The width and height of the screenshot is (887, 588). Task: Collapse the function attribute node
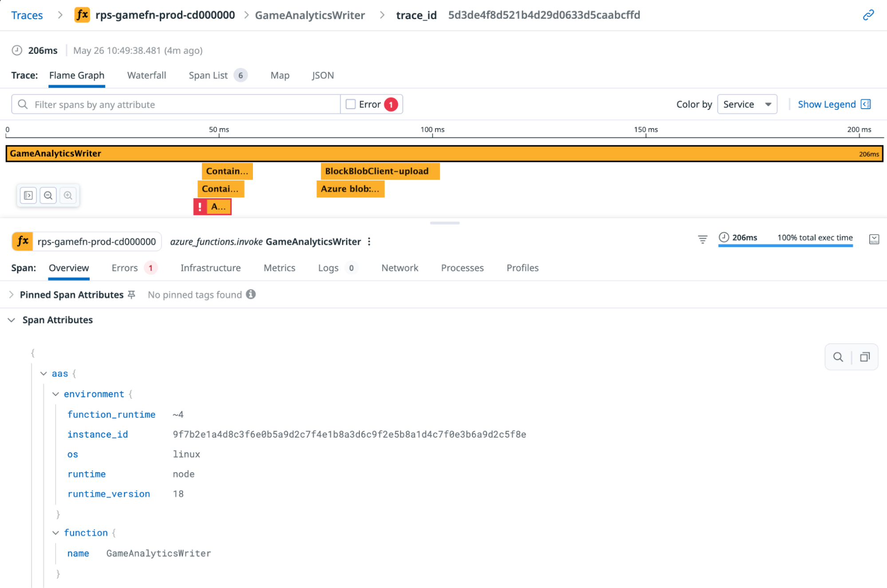(x=55, y=533)
